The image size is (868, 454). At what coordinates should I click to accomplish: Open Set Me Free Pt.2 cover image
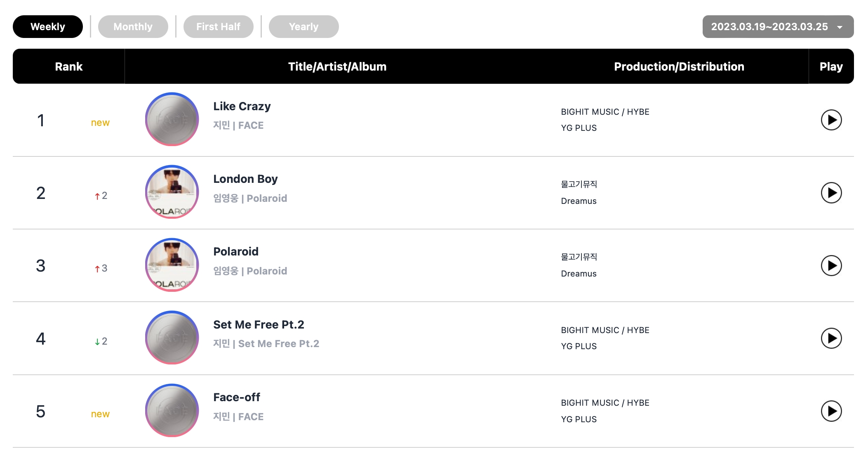[172, 338]
